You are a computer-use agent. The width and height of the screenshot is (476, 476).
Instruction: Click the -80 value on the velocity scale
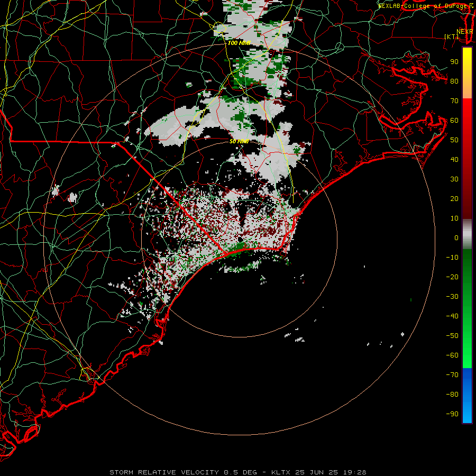[452, 395]
